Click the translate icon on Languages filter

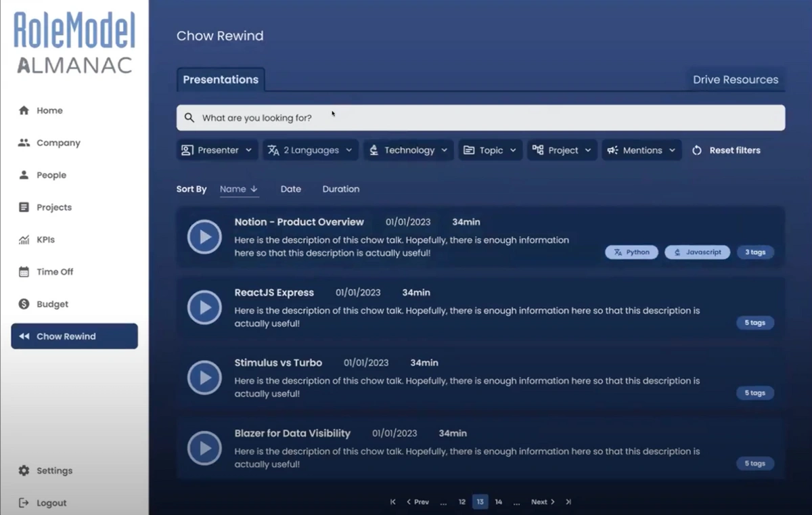coord(273,150)
